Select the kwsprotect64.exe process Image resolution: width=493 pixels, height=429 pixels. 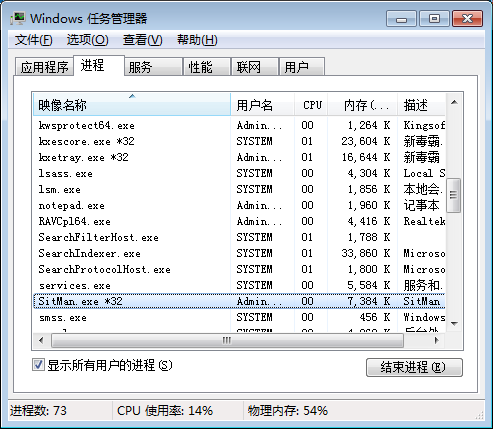239,125
